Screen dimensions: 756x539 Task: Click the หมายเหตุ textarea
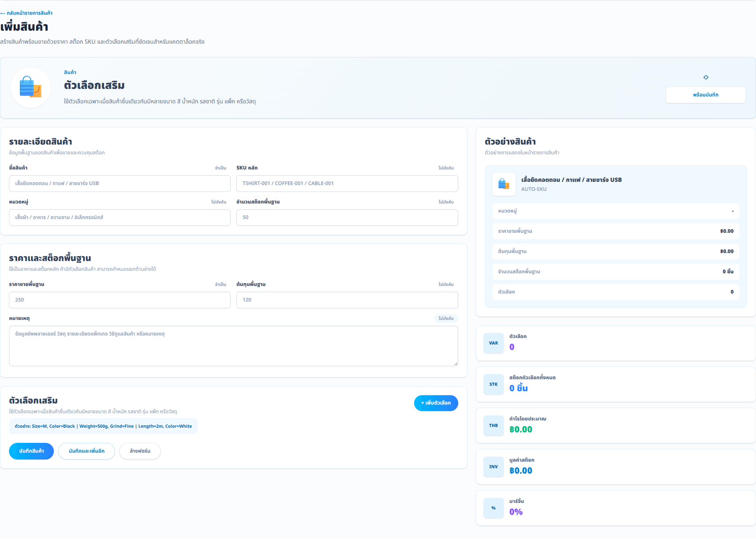click(x=233, y=346)
